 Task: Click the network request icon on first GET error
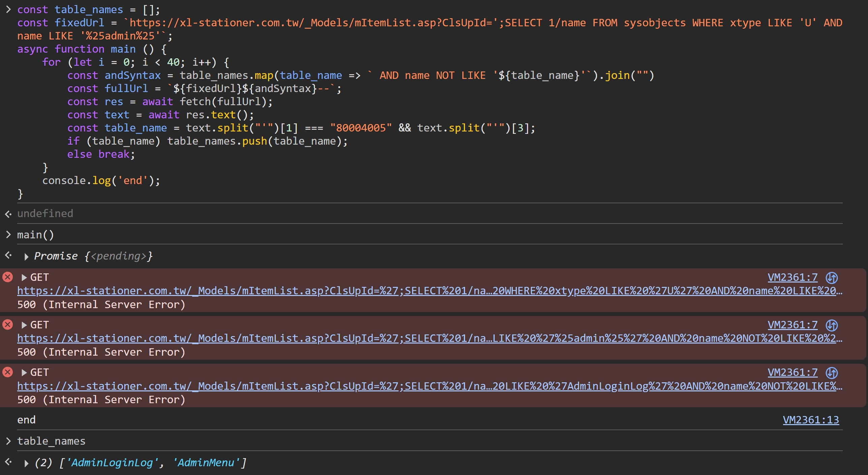click(x=832, y=278)
